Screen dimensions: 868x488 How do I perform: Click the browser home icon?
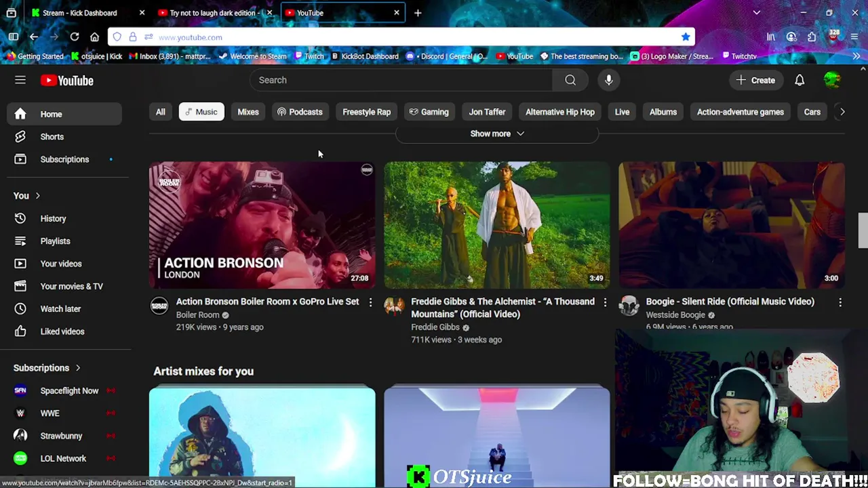(x=95, y=37)
